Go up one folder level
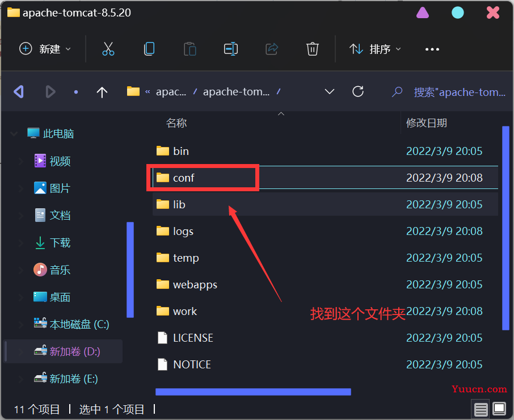514x420 pixels. click(x=102, y=92)
